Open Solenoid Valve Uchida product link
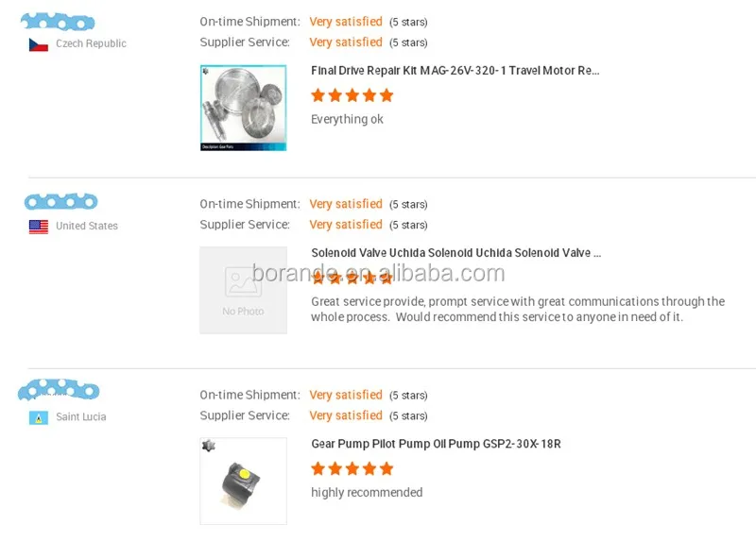756x542 pixels. (455, 253)
